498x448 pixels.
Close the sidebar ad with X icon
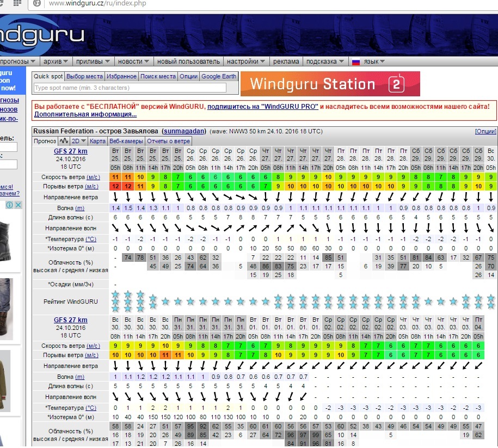17,205
